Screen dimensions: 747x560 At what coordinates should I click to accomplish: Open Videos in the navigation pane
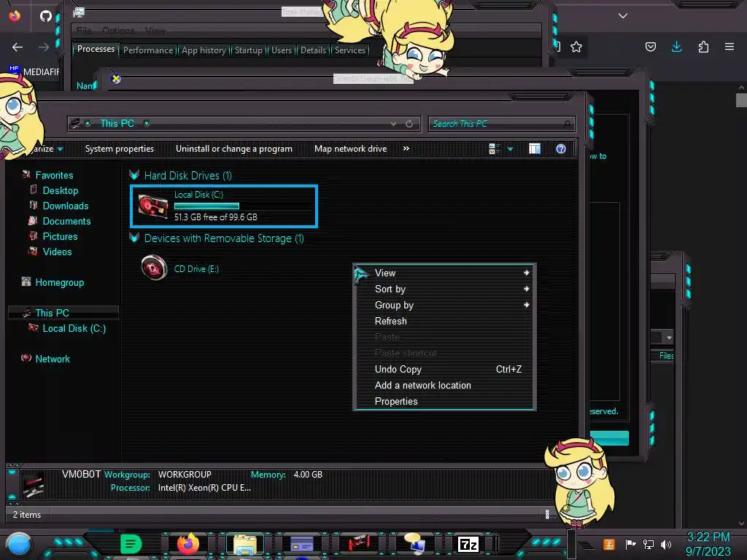(x=57, y=252)
